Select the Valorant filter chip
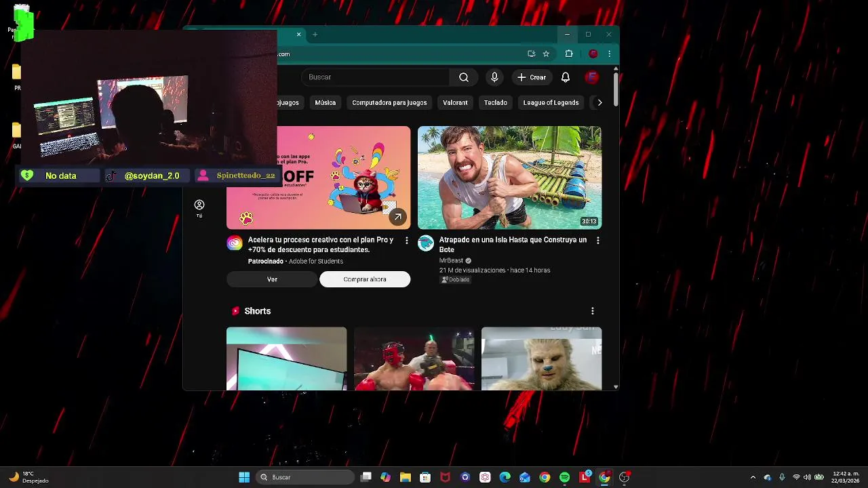Image resolution: width=868 pixels, height=488 pixels. pos(455,102)
